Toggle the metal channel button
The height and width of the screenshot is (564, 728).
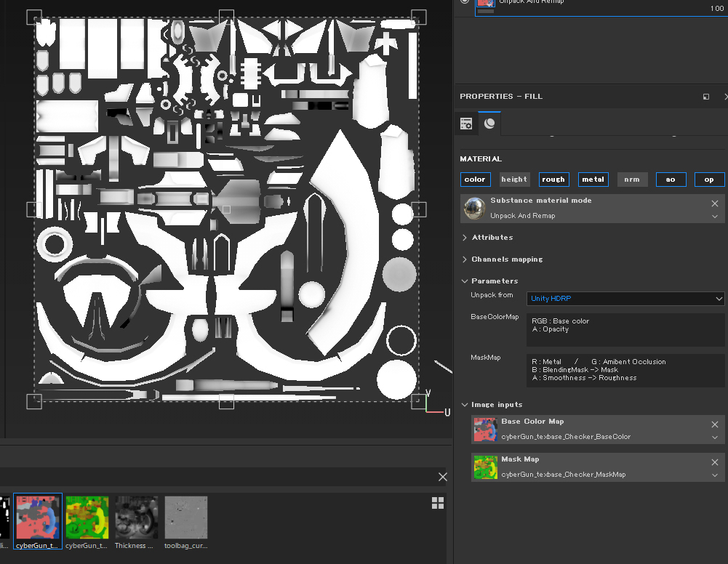[x=593, y=180]
